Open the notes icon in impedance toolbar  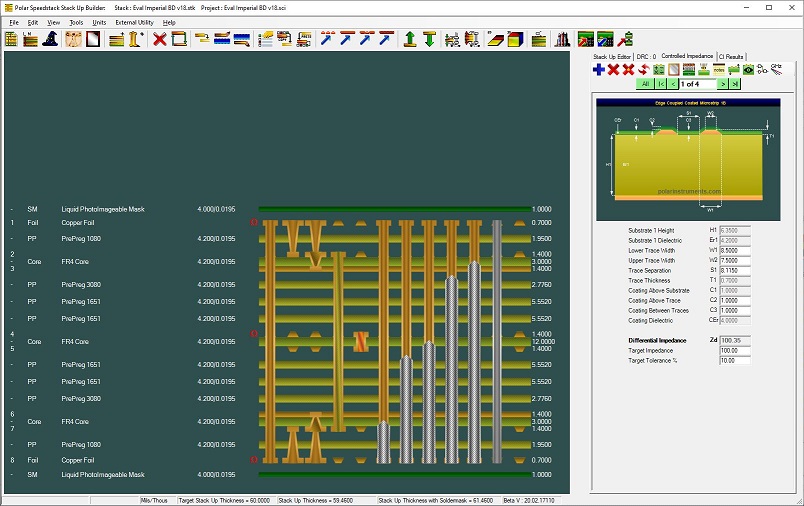719,70
